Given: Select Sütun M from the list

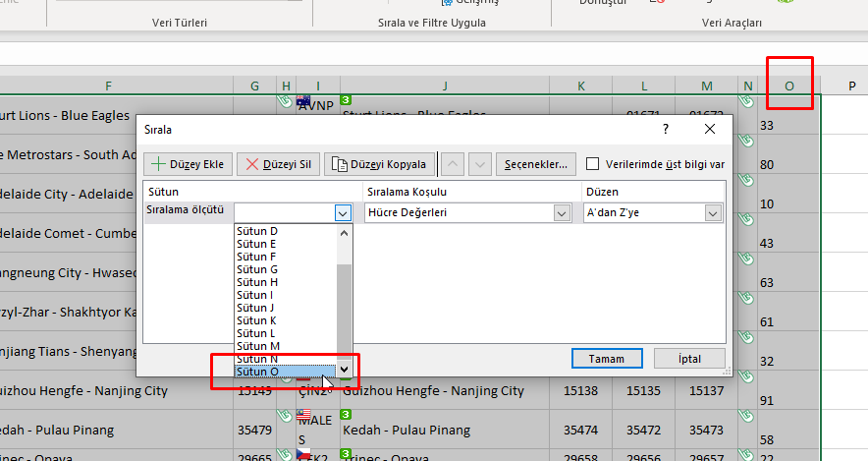Looking at the screenshot, I should [285, 346].
